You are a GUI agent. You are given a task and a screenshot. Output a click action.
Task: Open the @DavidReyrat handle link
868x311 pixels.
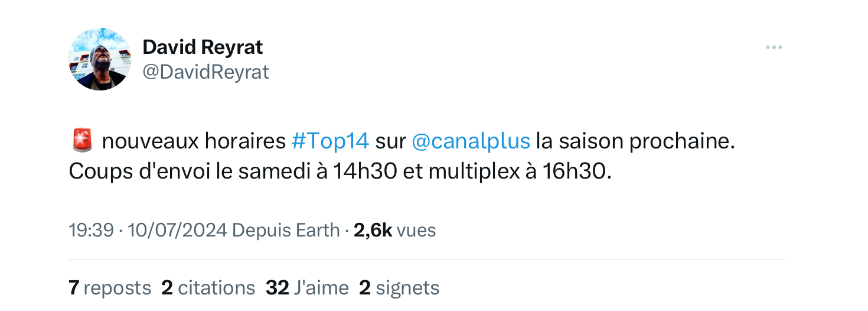coord(205,72)
